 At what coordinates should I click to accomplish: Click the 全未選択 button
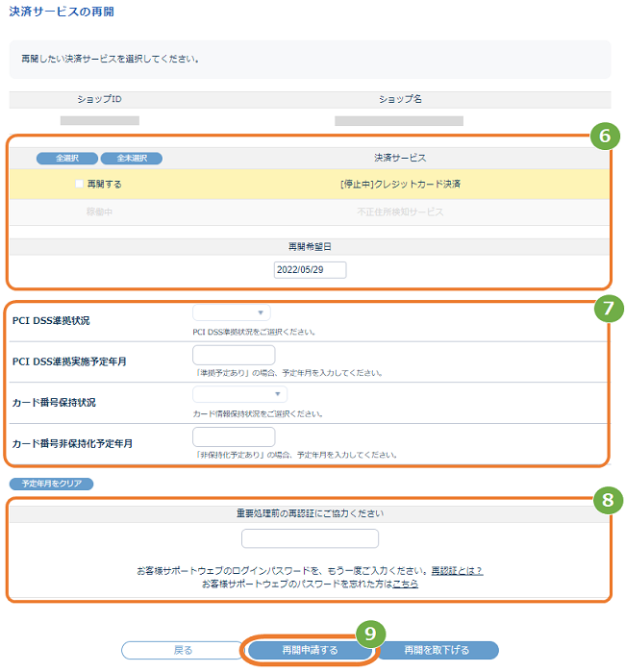point(132,158)
